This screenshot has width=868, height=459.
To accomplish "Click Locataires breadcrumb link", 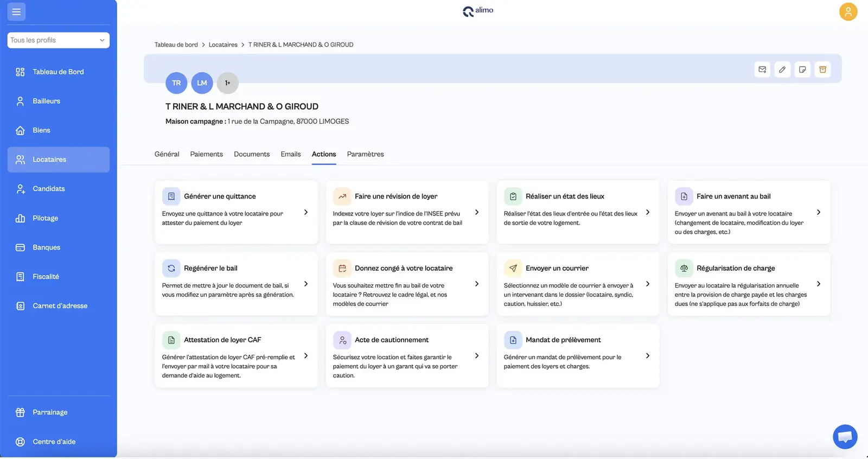I will (223, 44).
